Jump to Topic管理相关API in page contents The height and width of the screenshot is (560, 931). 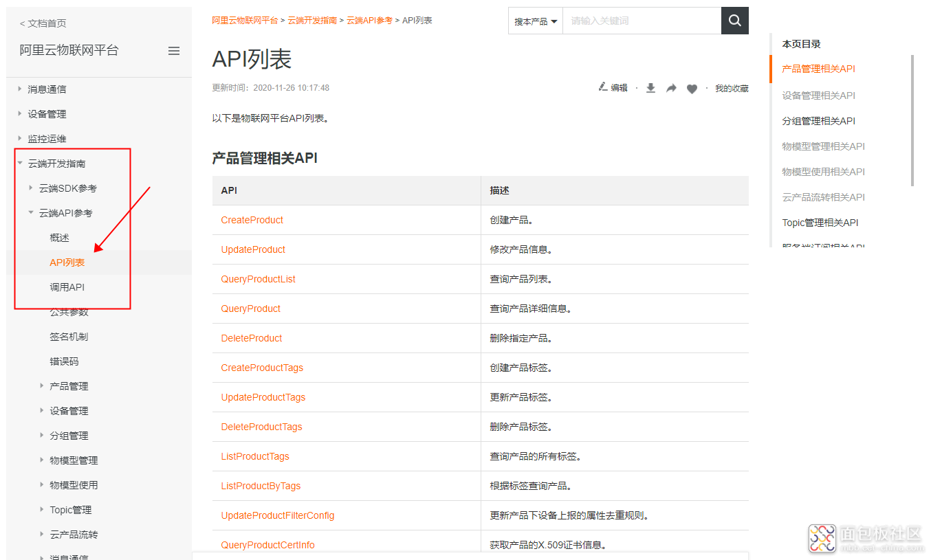click(820, 223)
